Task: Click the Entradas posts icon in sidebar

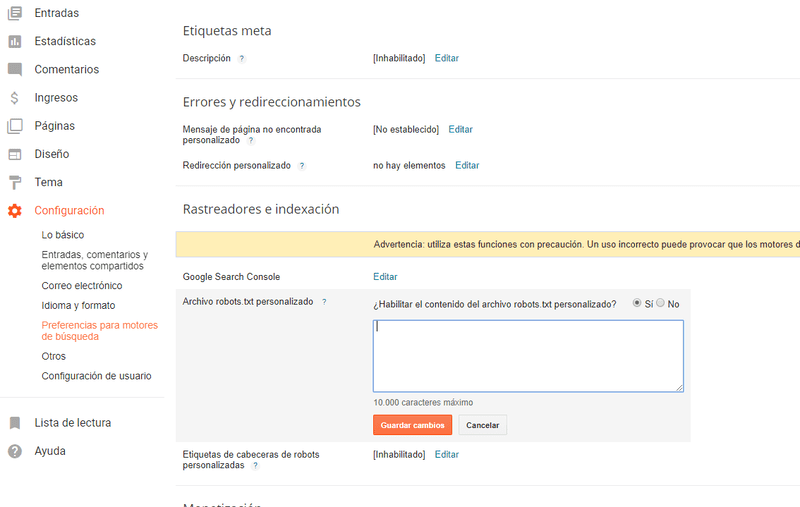Action: (x=15, y=13)
